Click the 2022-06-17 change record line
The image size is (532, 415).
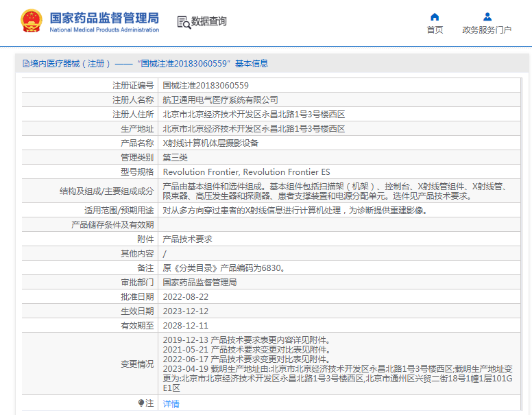click(x=247, y=359)
